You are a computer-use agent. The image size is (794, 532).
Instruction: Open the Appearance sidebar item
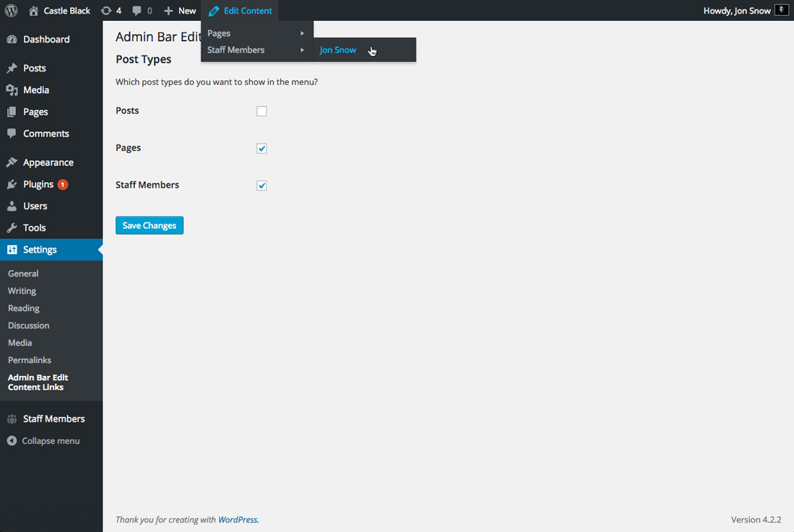pyautogui.click(x=51, y=162)
